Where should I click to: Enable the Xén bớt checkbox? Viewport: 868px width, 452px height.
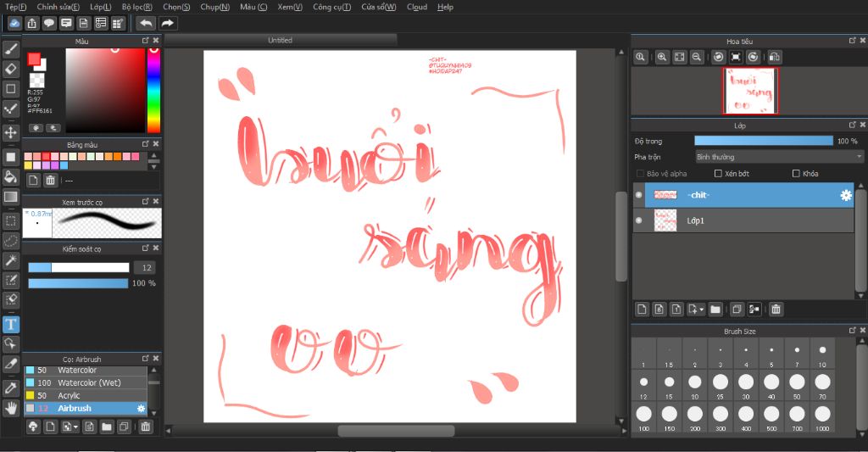coord(718,173)
